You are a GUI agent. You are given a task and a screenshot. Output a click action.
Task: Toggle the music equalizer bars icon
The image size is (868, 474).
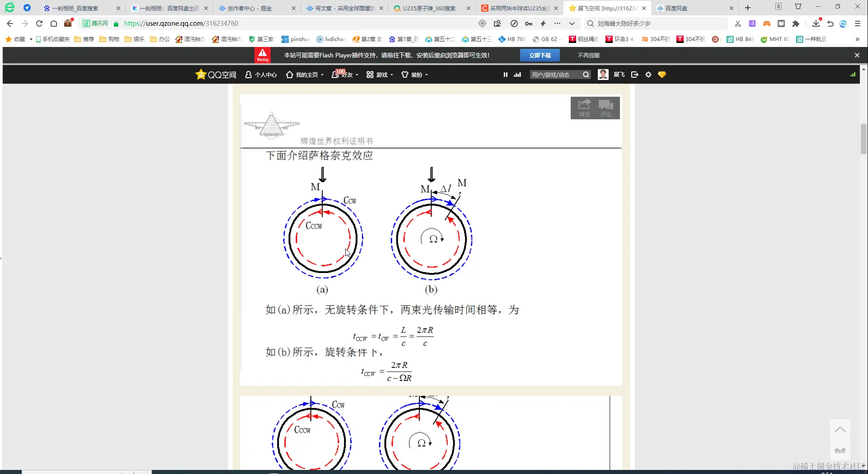pos(517,75)
